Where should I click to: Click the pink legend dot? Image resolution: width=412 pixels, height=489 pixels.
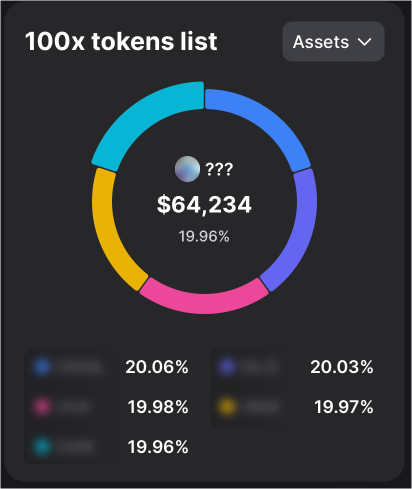click(42, 406)
